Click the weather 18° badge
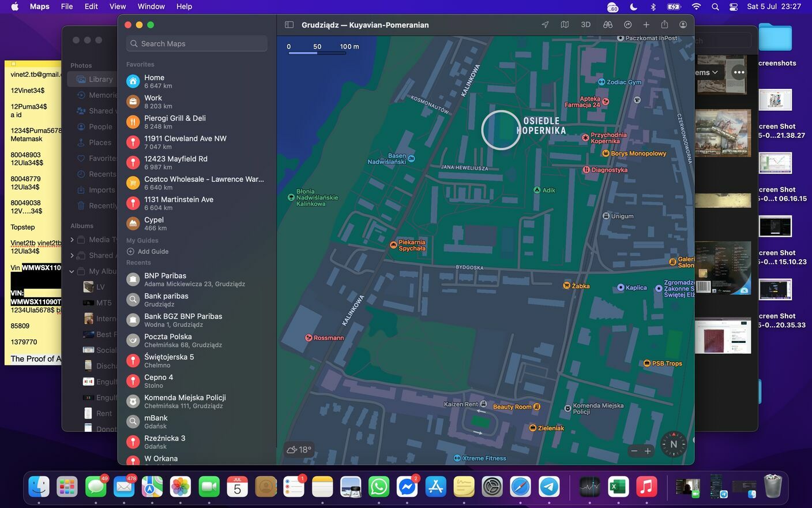 (x=299, y=450)
